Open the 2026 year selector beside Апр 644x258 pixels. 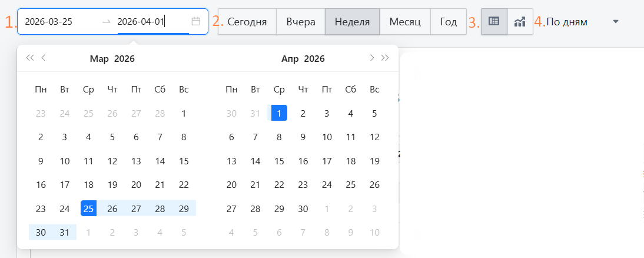click(314, 58)
